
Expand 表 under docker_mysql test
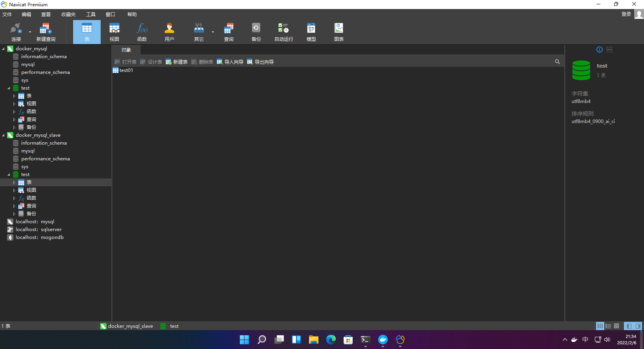tap(14, 96)
